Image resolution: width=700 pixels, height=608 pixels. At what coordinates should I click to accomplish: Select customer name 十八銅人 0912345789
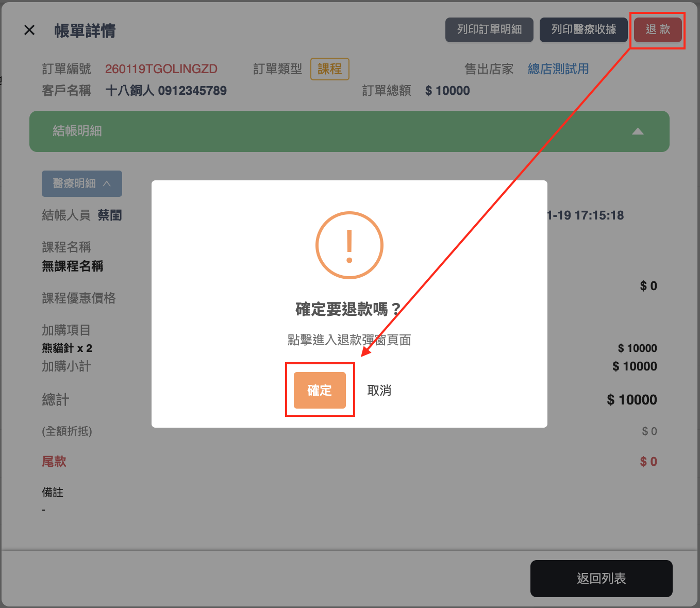pos(165,91)
